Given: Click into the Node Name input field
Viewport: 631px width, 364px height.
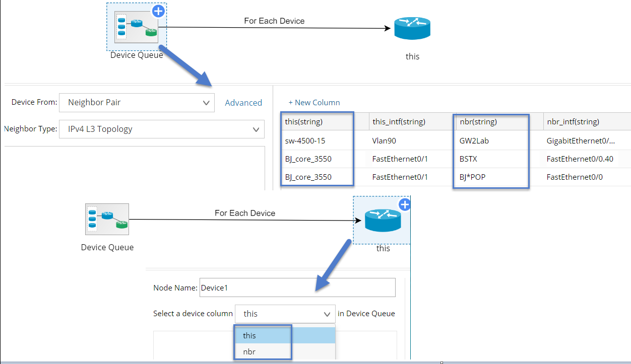Looking at the screenshot, I should click(297, 288).
